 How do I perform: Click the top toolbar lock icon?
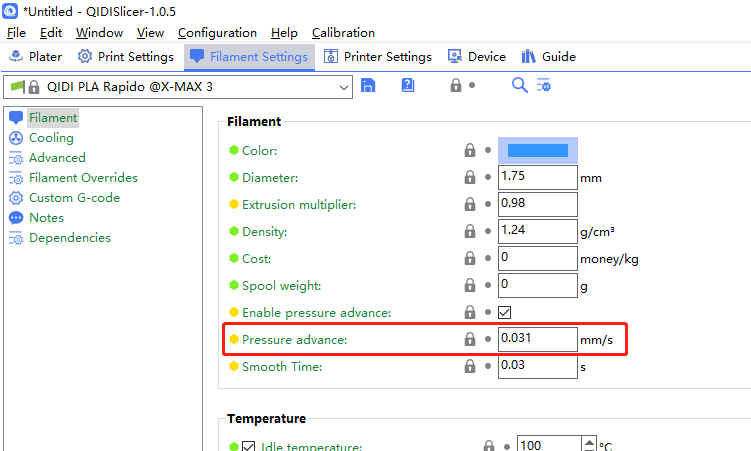pyautogui.click(x=456, y=86)
